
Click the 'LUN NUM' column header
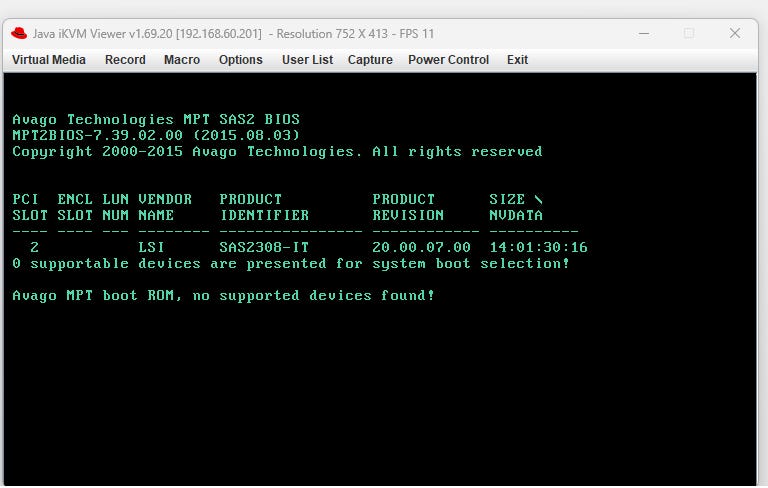click(x=116, y=207)
